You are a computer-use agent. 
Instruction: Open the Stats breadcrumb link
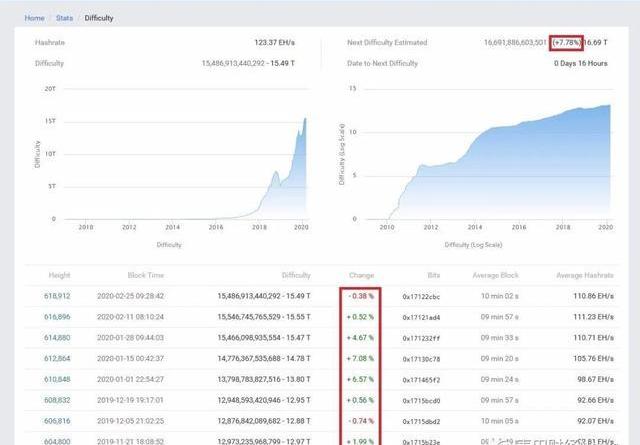65,18
